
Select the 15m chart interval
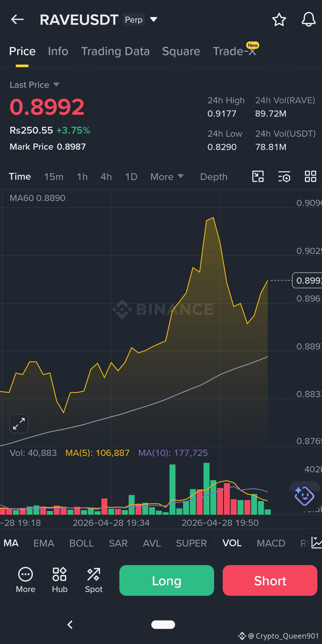(x=54, y=177)
